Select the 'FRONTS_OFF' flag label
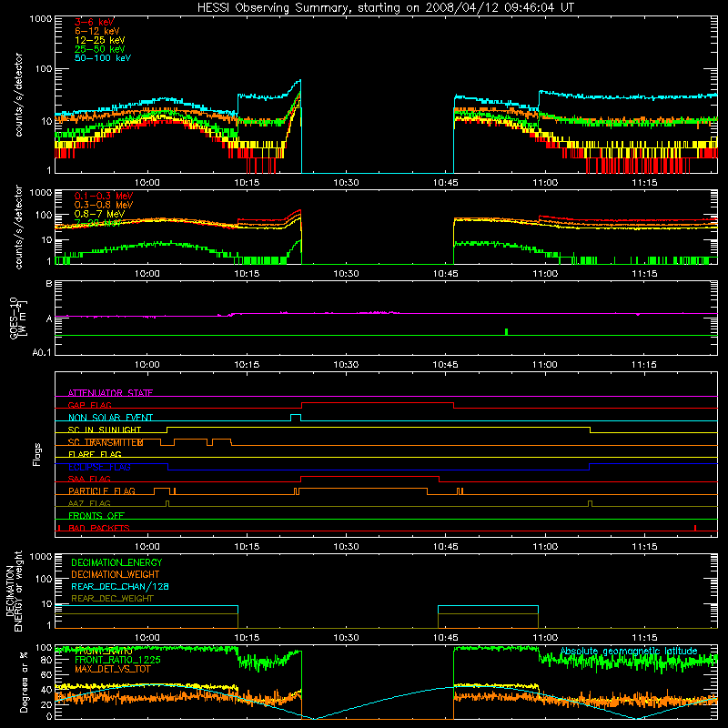The image size is (728, 728). point(96,515)
